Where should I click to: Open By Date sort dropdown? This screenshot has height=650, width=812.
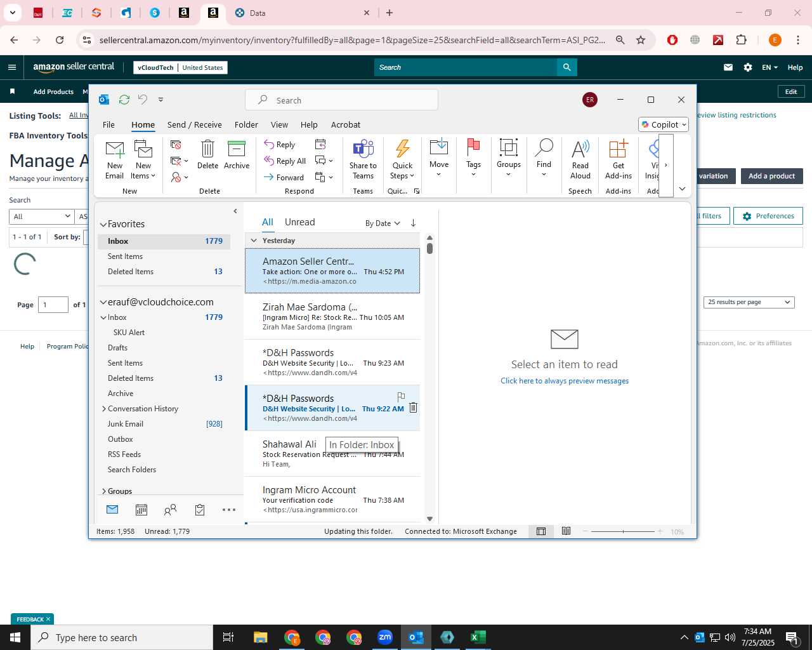[383, 223]
